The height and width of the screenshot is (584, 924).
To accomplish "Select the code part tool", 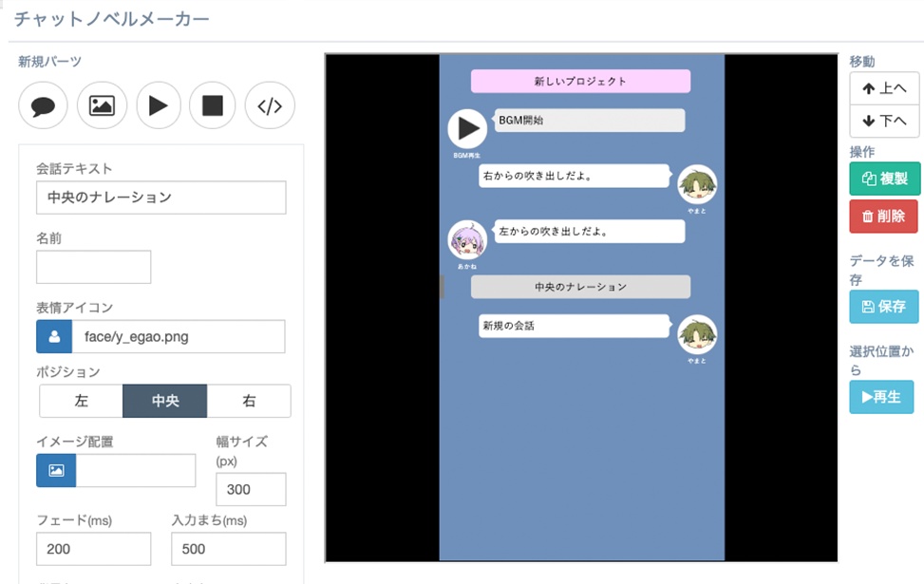I will tap(270, 105).
